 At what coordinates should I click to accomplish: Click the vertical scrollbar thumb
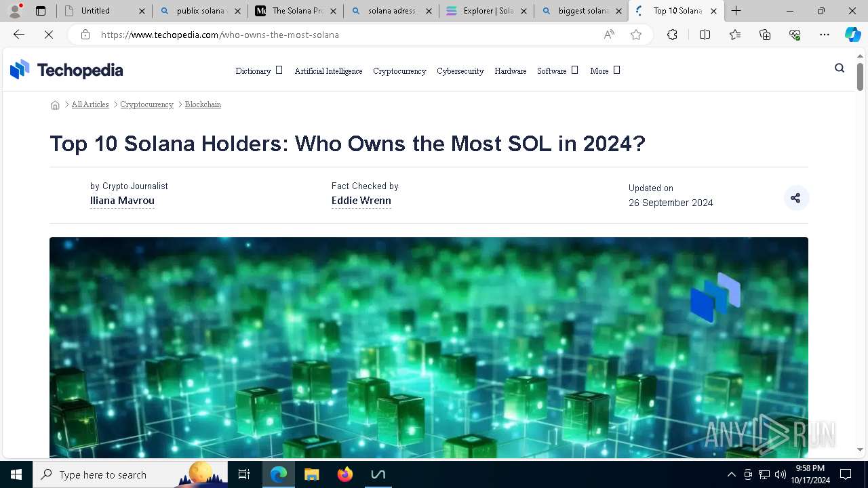(x=860, y=76)
